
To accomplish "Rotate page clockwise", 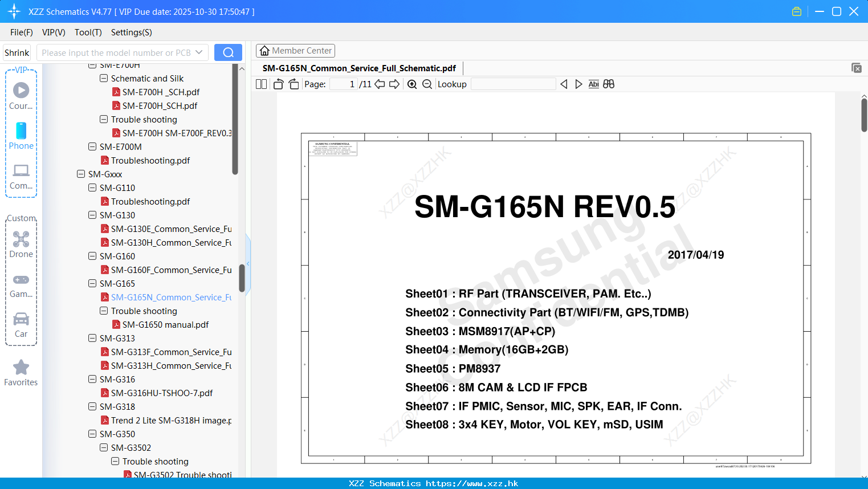I will pyautogui.click(x=294, y=84).
